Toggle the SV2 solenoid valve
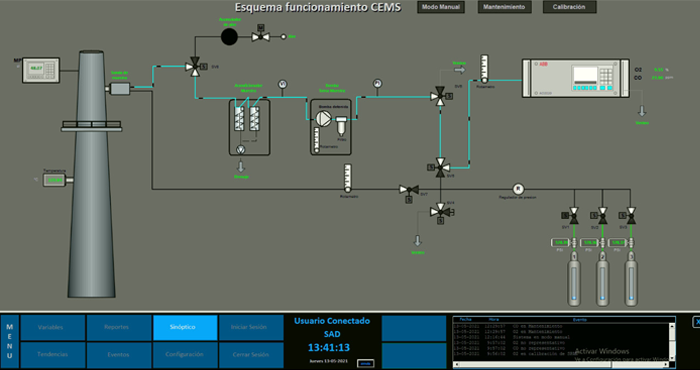The width and height of the screenshot is (700, 370). 602,216
